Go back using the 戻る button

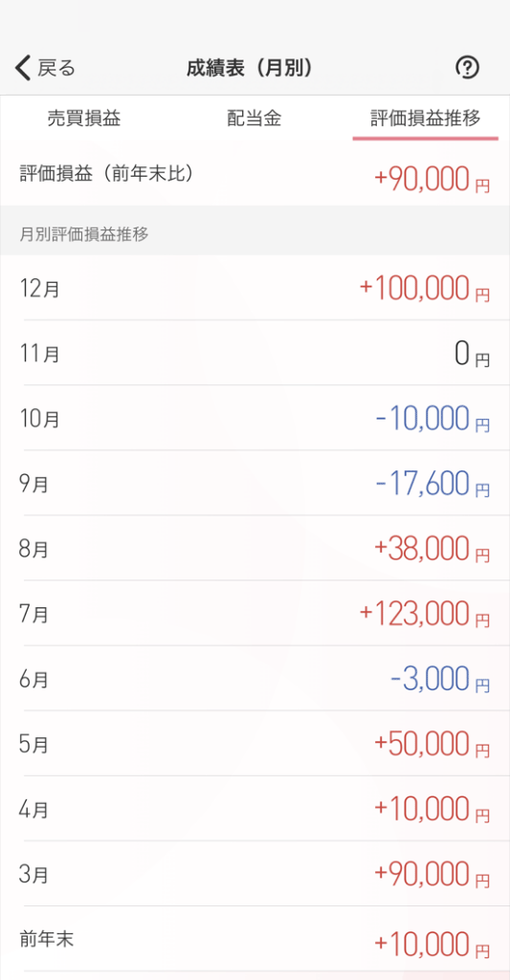pos(45,68)
